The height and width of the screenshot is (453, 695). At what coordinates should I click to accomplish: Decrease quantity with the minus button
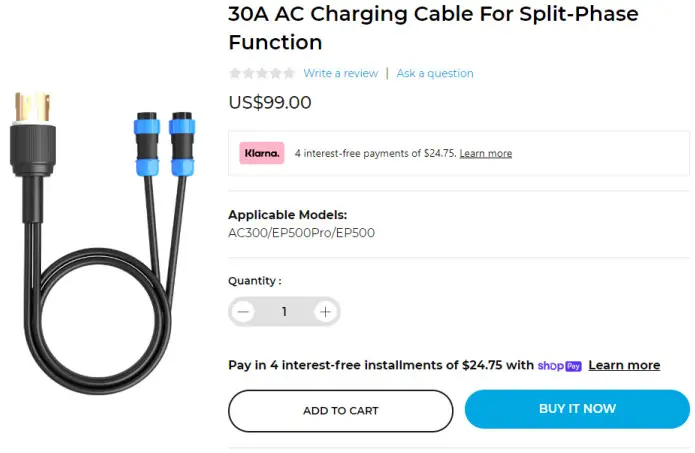tap(243, 312)
